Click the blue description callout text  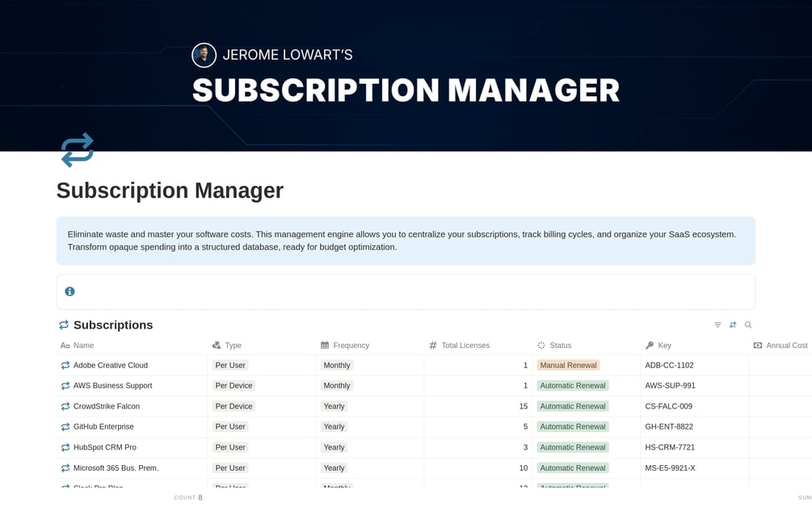[x=402, y=241]
